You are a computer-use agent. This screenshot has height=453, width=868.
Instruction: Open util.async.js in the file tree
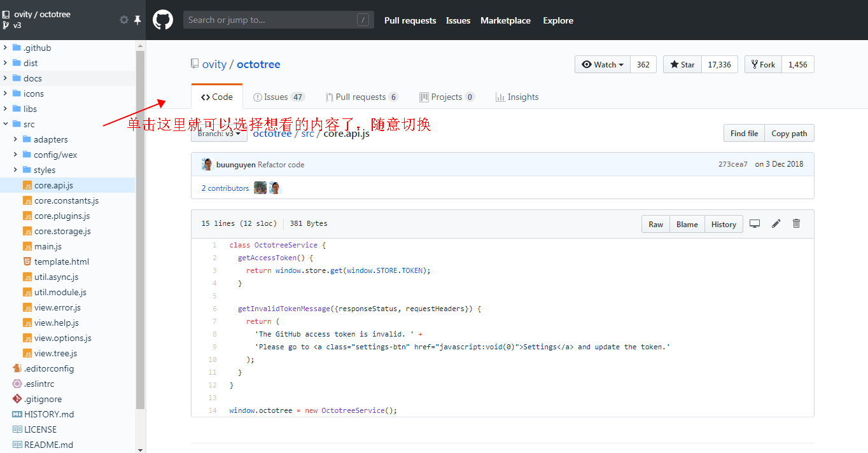click(x=57, y=277)
